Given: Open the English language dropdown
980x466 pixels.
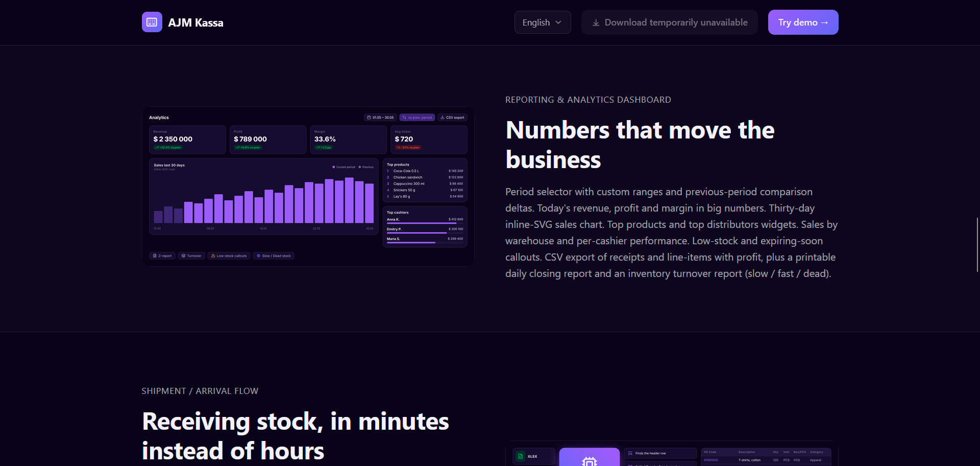Looking at the screenshot, I should 543,22.
